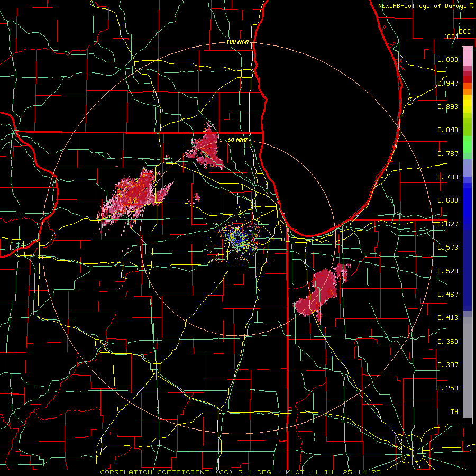Click the 1.000 value on the color scale

(448, 59)
